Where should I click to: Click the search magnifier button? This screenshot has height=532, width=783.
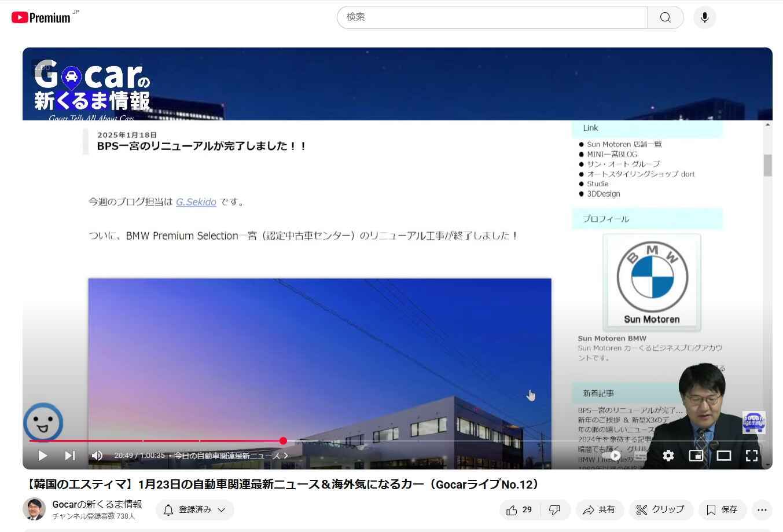click(x=666, y=17)
